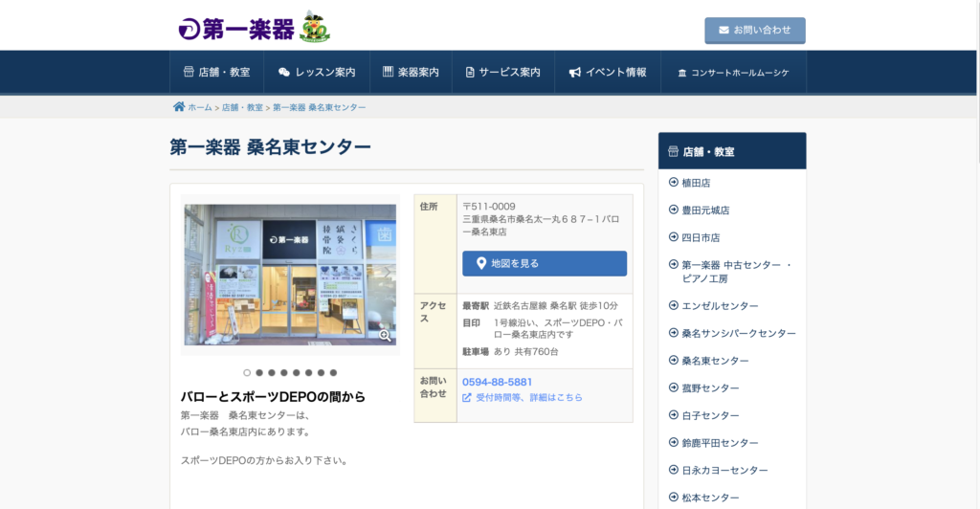Image resolution: width=980 pixels, height=509 pixels.
Task: Open イベント情報 navigation menu
Action: 608,73
